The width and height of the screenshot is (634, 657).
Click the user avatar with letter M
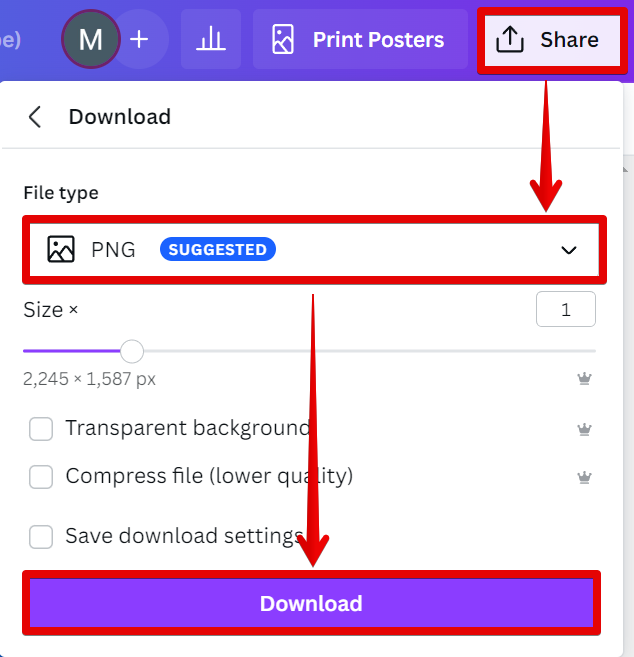click(90, 40)
